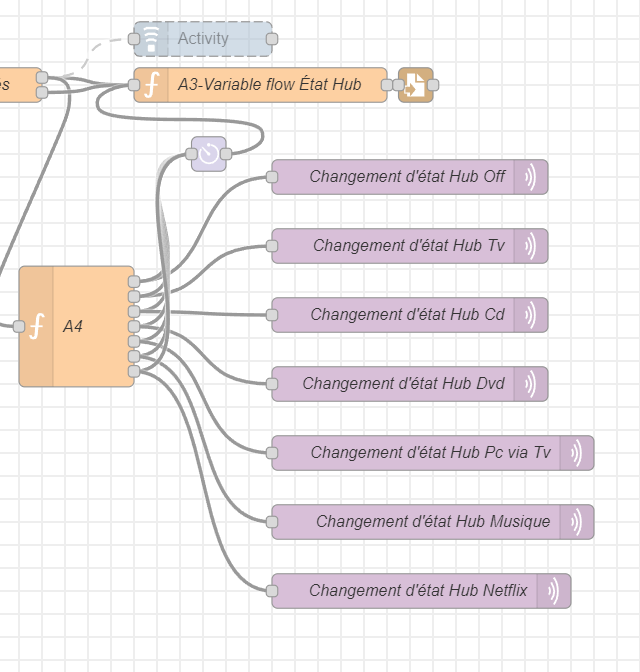Click the function icon on the A3-Variable node

151,85
